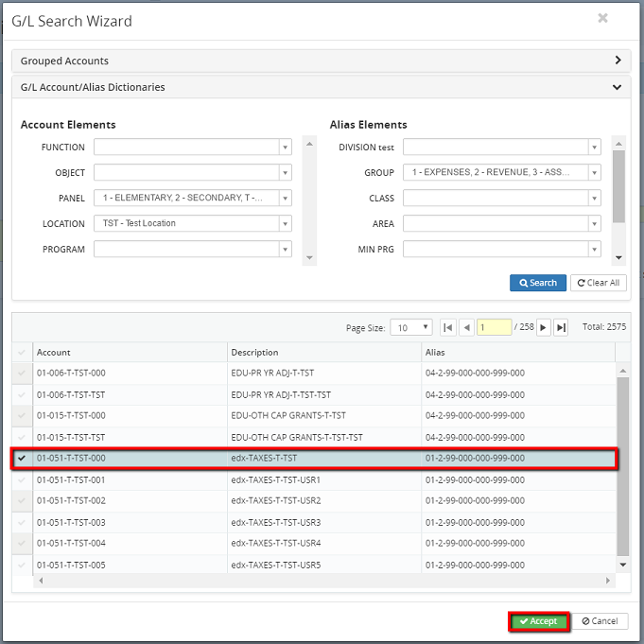Go to next results page
644x644 pixels.
point(543,327)
